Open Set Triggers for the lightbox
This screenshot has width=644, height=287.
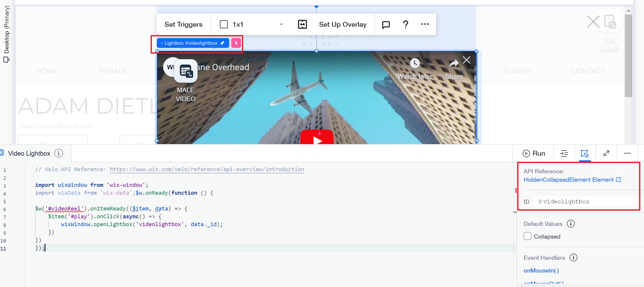coord(183,24)
